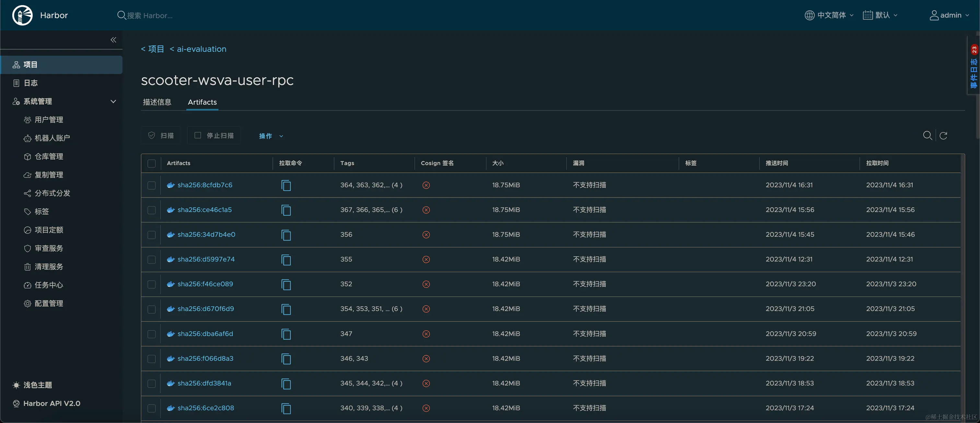Refresh the artifacts list
980x423 pixels.
pyautogui.click(x=944, y=135)
